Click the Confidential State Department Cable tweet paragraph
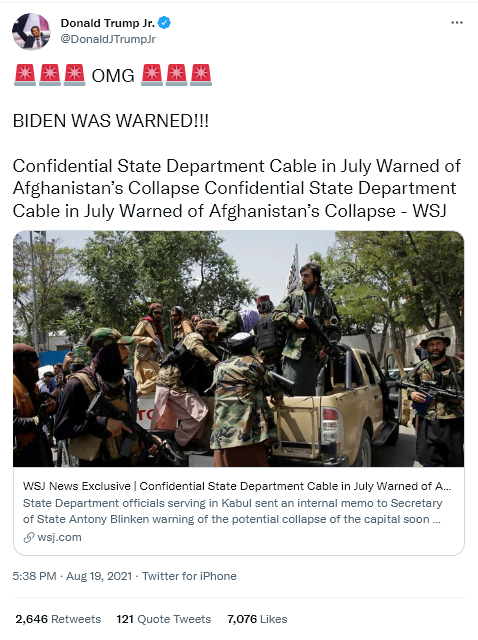 point(237,189)
